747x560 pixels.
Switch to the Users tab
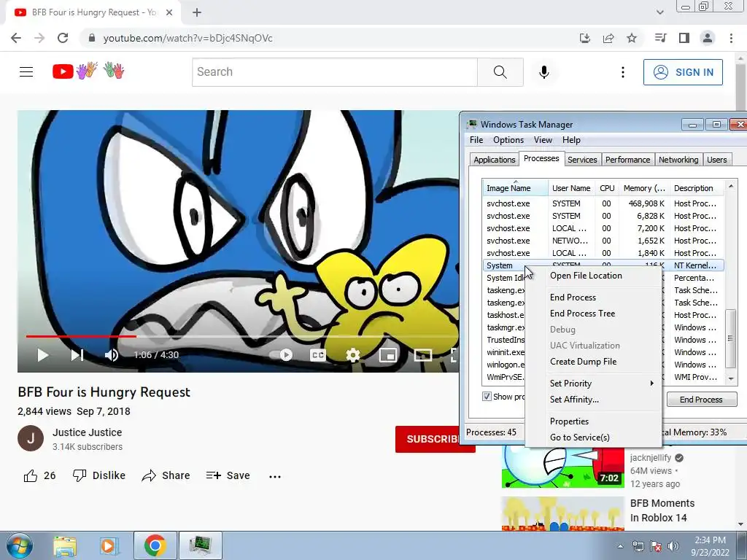717,160
